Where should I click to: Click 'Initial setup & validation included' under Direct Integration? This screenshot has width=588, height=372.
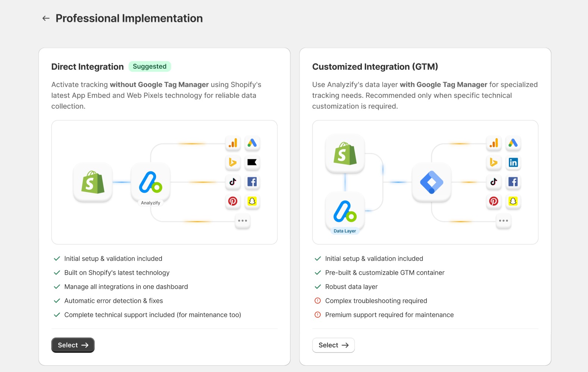point(113,258)
